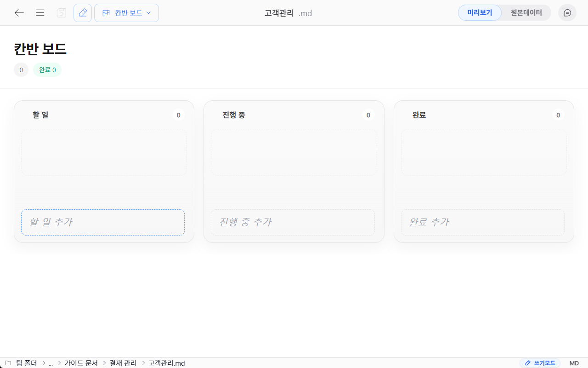The width and height of the screenshot is (588, 368).
Task: Open the hamburger menu icon
Action: click(40, 13)
